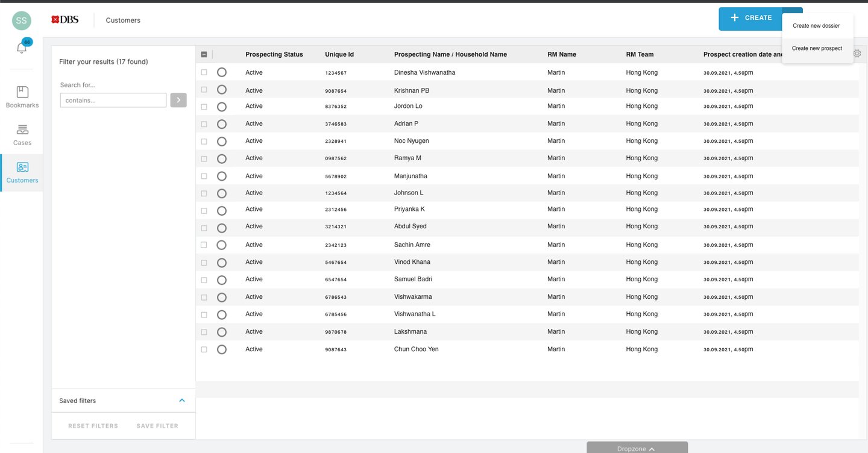Open table settings gear icon

tap(857, 54)
